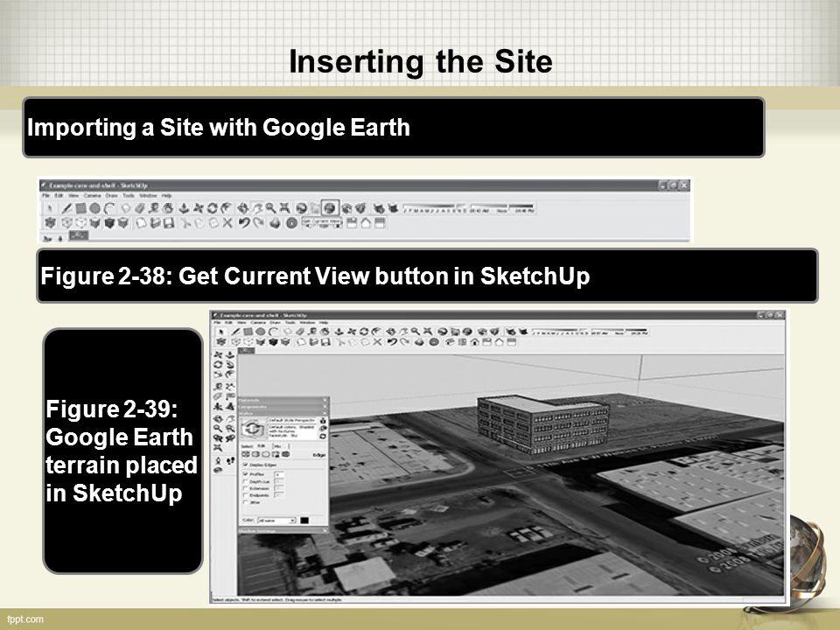
Task: Pick the Rectangle tool in upper toolbar
Action: coord(80,208)
